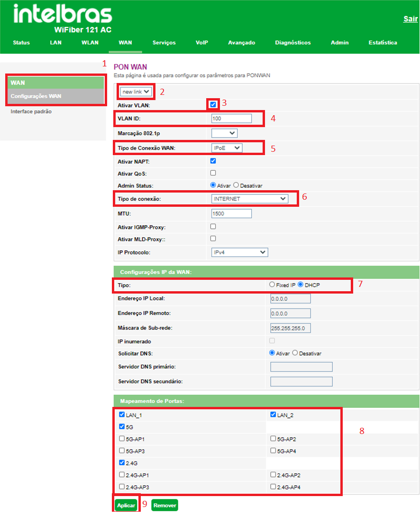The height and width of the screenshot is (516, 420).
Task: Open Interface padrão sidebar item
Action: [31, 111]
